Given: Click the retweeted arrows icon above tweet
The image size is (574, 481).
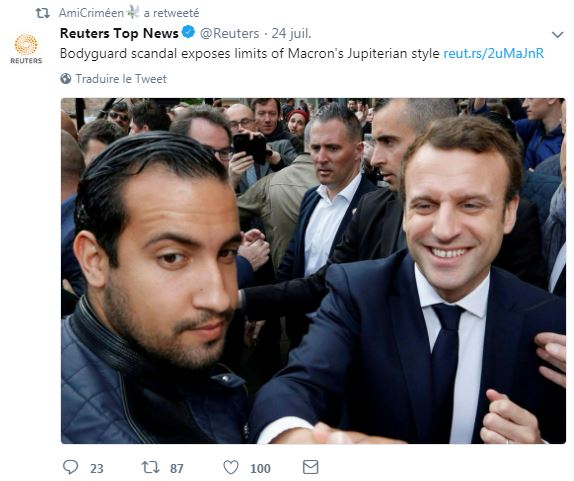Looking at the screenshot, I should [x=42, y=13].
